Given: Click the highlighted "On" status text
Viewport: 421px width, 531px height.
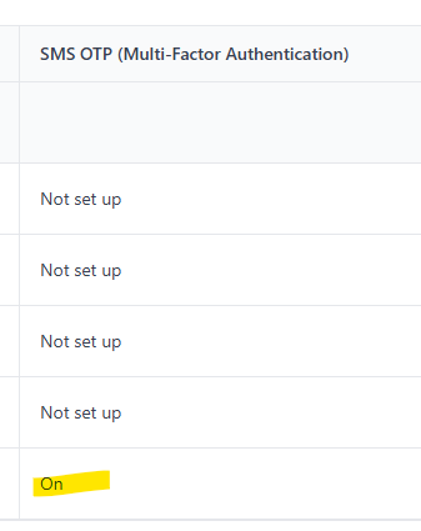Looking at the screenshot, I should point(51,484).
